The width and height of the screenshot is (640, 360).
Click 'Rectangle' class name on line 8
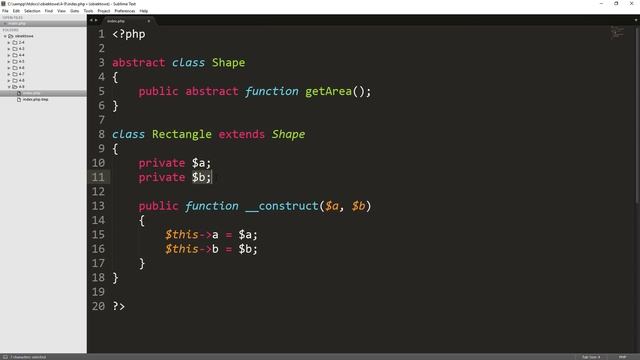[182, 134]
